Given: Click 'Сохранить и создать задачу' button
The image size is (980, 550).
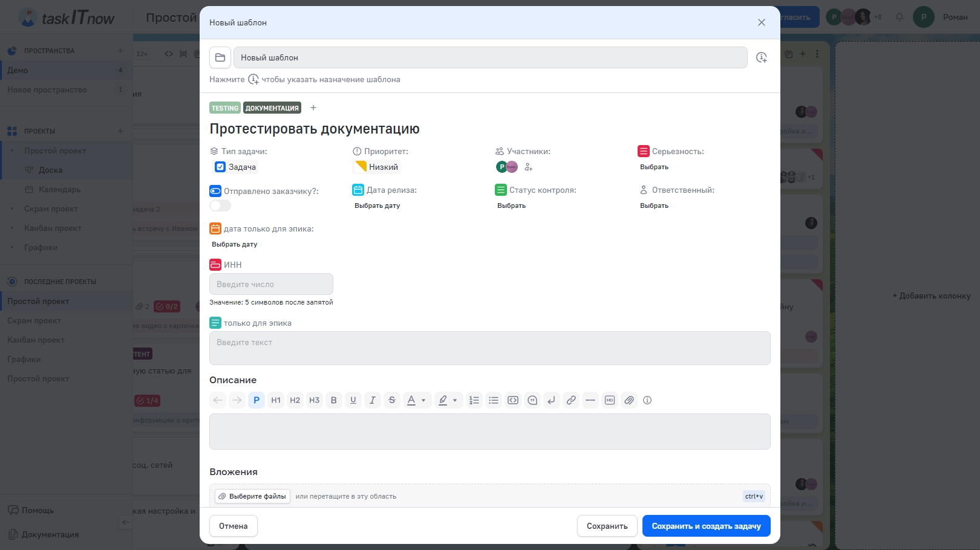Looking at the screenshot, I should coord(706,526).
